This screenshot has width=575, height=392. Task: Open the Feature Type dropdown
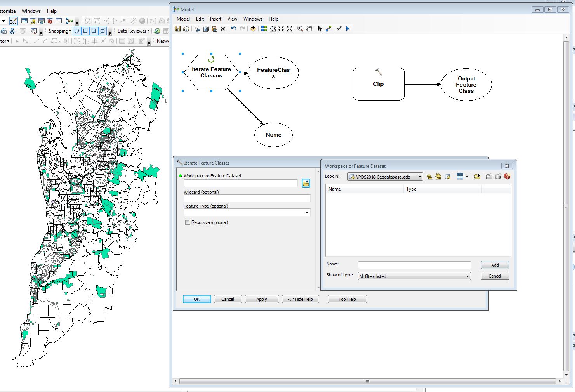(307, 213)
